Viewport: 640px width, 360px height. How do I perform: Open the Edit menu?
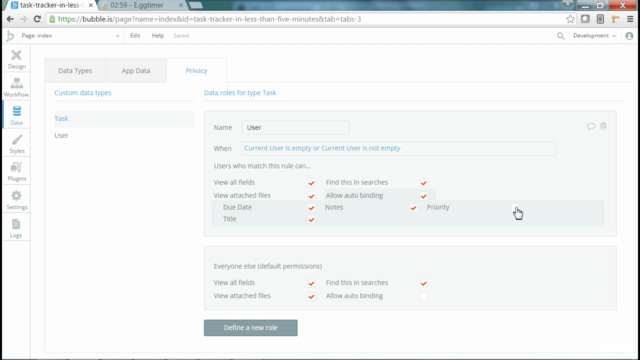135,36
